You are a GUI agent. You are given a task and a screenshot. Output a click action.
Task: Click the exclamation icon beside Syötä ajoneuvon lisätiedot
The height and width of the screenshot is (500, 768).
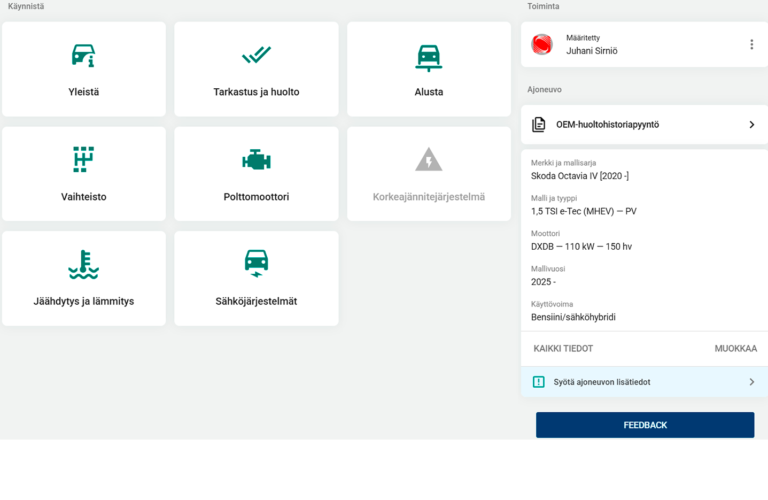[538, 382]
